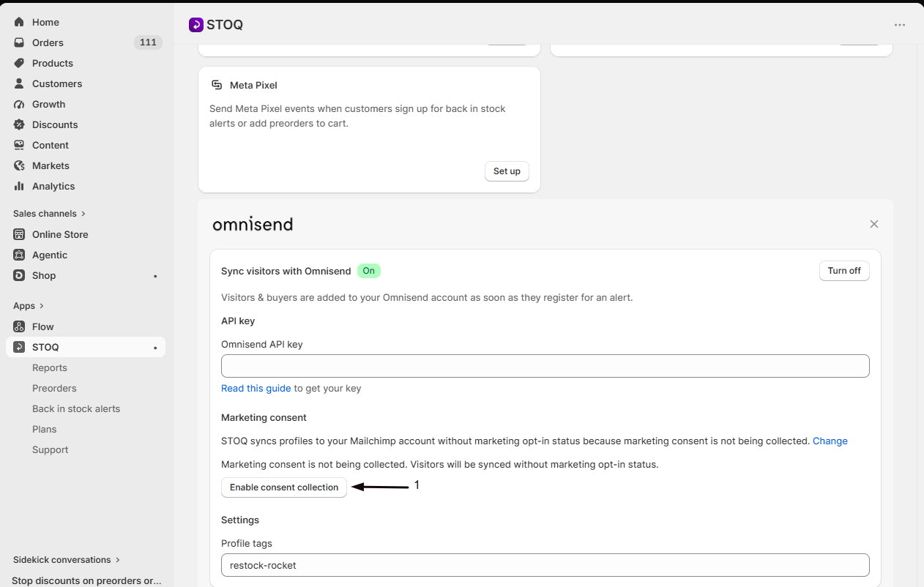Open Back in stock alerts page
924x587 pixels.
click(x=76, y=408)
